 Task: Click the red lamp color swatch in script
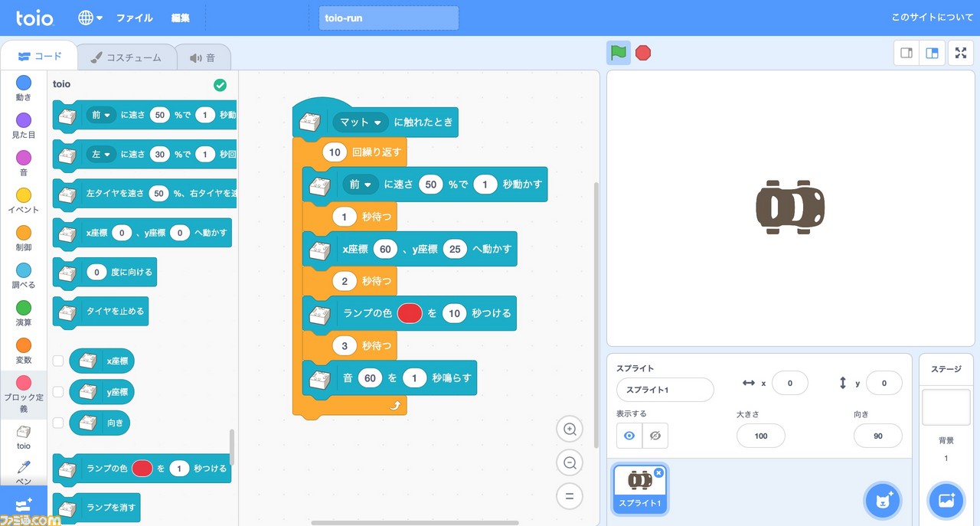tap(410, 313)
